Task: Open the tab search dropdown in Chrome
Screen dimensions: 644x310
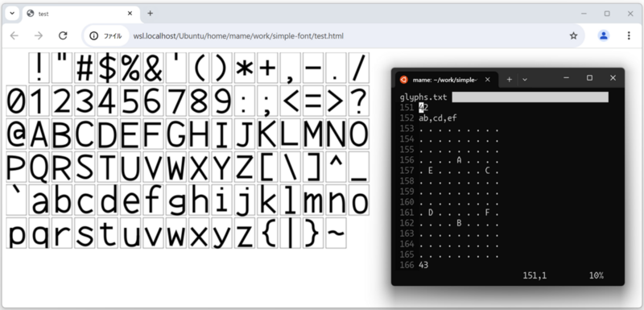Action: pyautogui.click(x=12, y=13)
